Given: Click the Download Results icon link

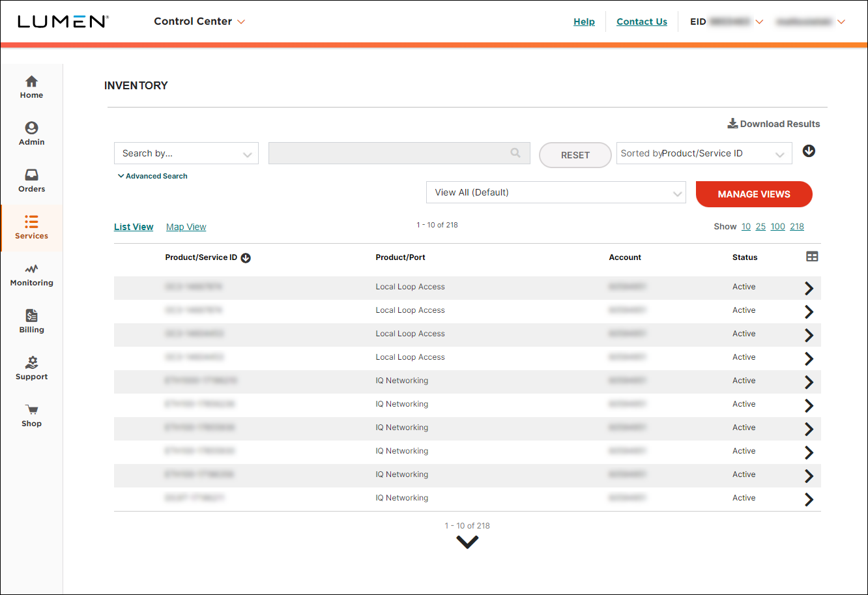Looking at the screenshot, I should 774,124.
